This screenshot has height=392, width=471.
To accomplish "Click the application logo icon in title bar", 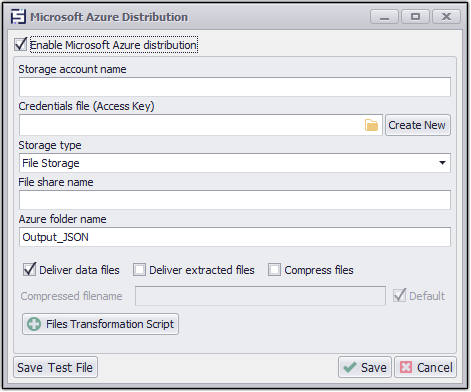I will (x=18, y=17).
